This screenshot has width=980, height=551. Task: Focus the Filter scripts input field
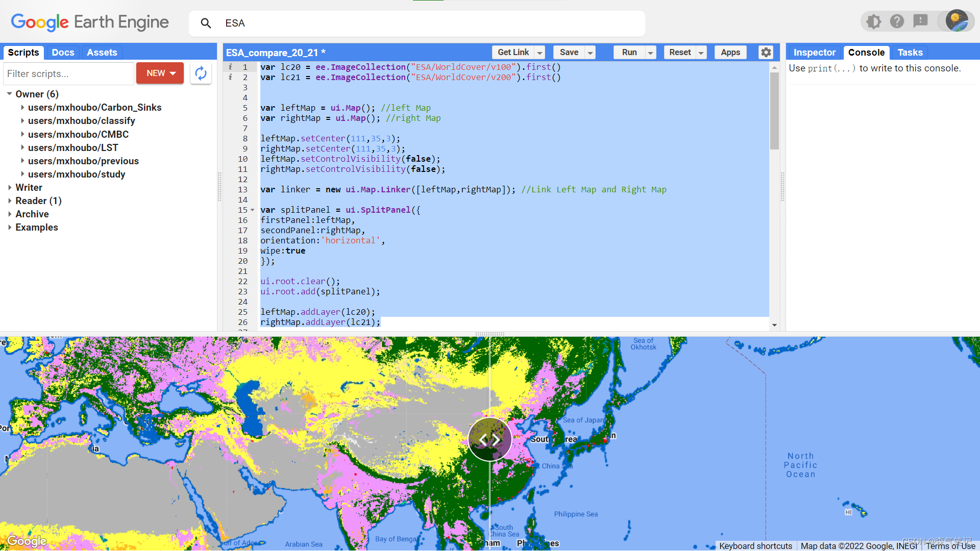click(69, 73)
